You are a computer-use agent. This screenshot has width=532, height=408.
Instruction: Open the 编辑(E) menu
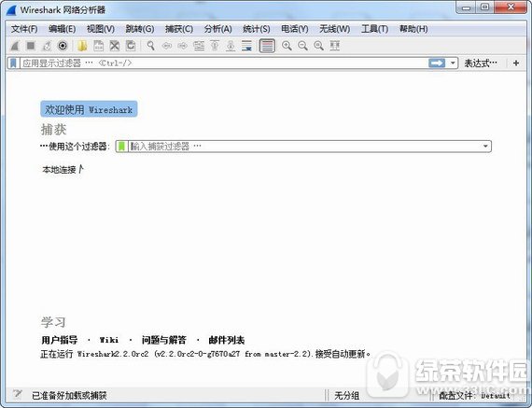(x=63, y=29)
